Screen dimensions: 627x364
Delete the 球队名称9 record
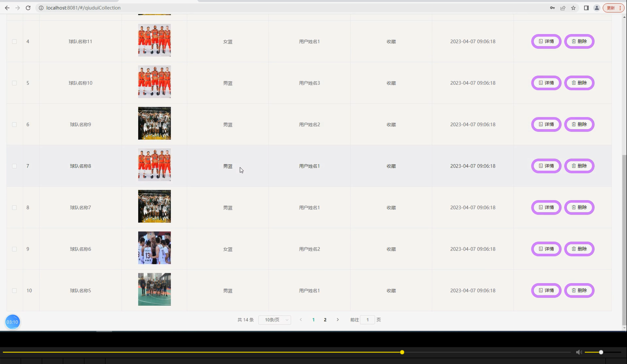(579, 125)
